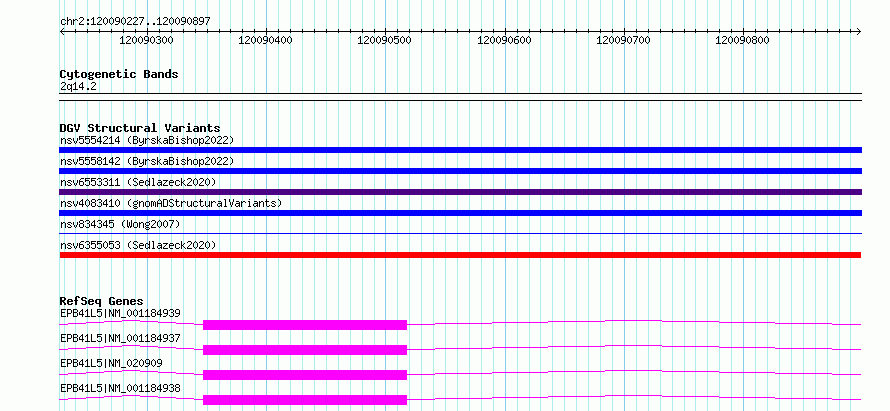The height and width of the screenshot is (411, 890).
Task: Click the nsv5558142 (ByrskaBishop2022) label
Action: pyautogui.click(x=146, y=161)
